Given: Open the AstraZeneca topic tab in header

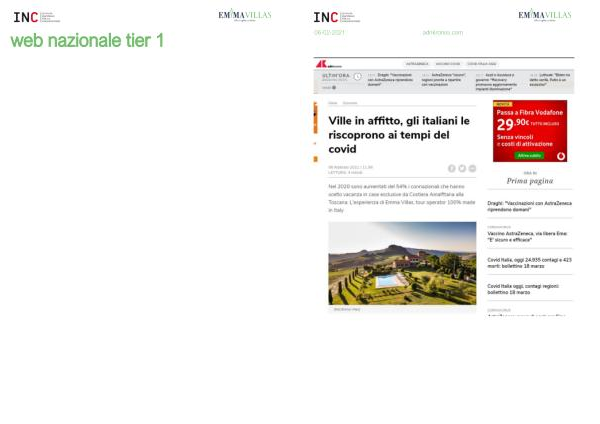Looking at the screenshot, I should click(417, 64).
